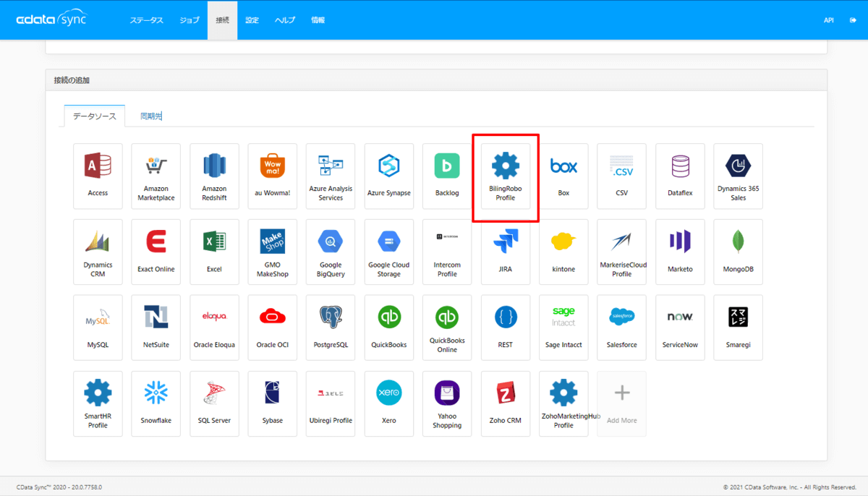Choose the Exact Online connector
Image resolution: width=868 pixels, height=496 pixels.
point(156,252)
